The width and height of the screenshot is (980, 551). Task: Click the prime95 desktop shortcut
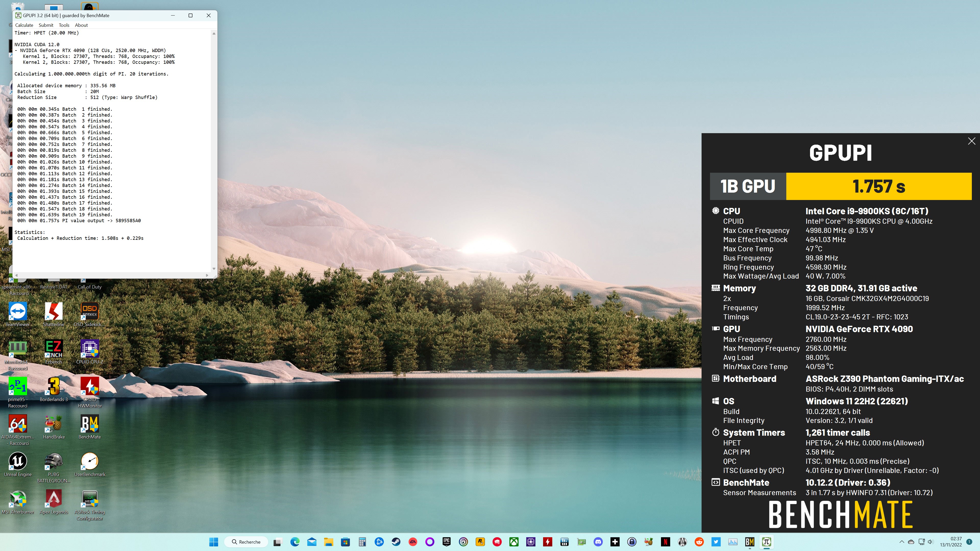(18, 392)
